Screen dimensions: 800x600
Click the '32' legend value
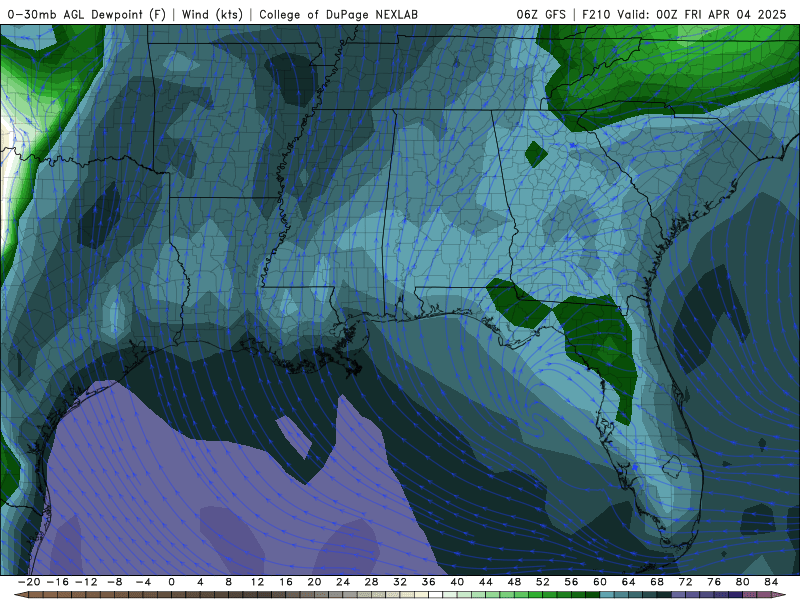(400, 582)
